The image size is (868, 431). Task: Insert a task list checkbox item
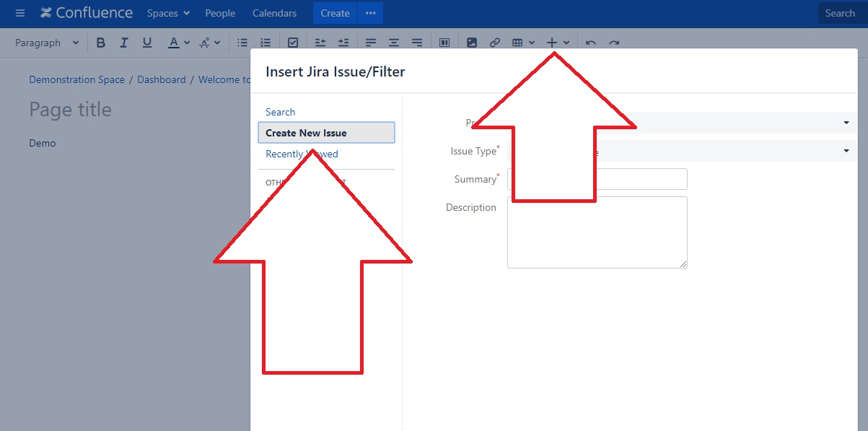(292, 42)
